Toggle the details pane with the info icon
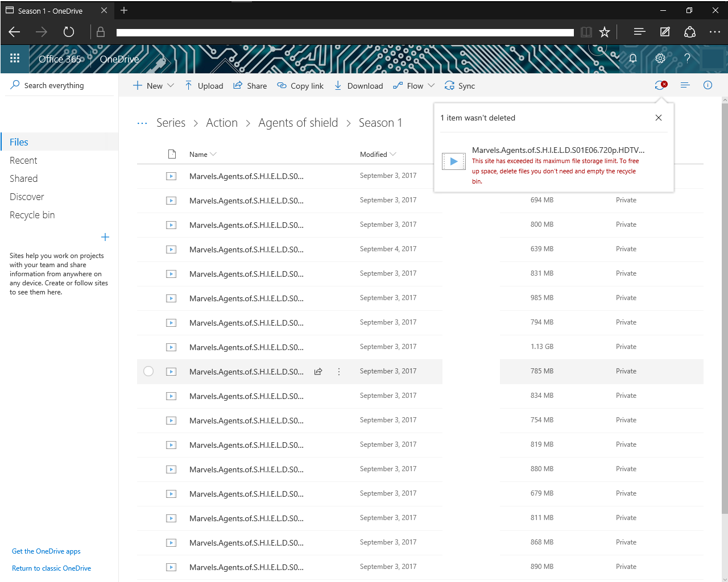 click(x=708, y=85)
